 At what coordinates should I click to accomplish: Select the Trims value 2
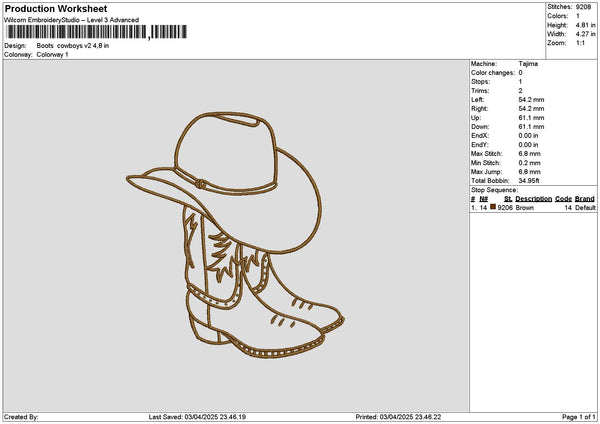coord(520,91)
